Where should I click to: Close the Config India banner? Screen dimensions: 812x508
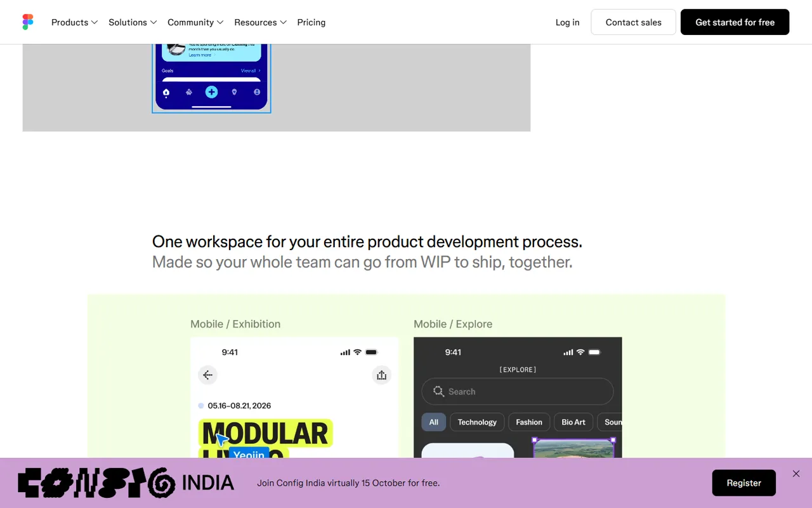[796, 474]
